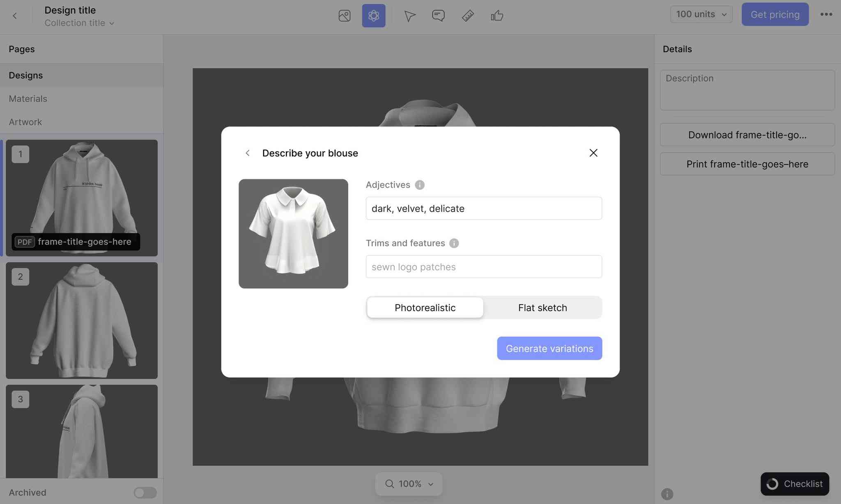Click the three-dot menu icon

[826, 14]
